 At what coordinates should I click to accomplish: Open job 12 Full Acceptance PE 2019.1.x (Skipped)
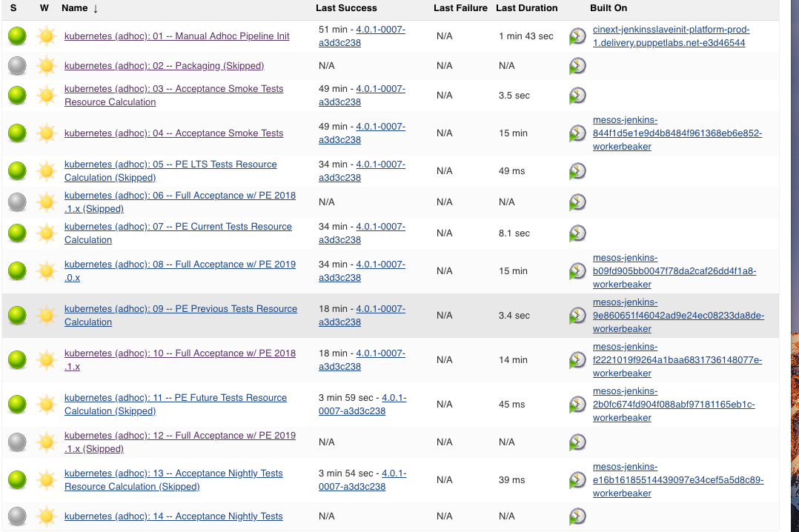click(x=180, y=442)
